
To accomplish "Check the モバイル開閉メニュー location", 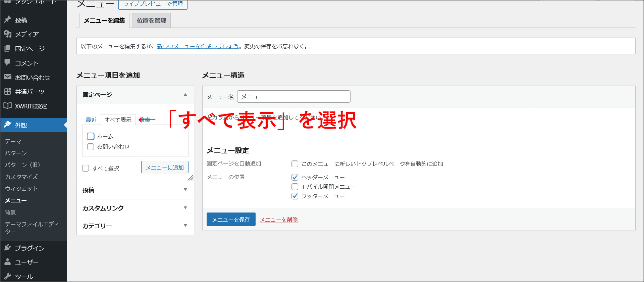I will pos(295,187).
